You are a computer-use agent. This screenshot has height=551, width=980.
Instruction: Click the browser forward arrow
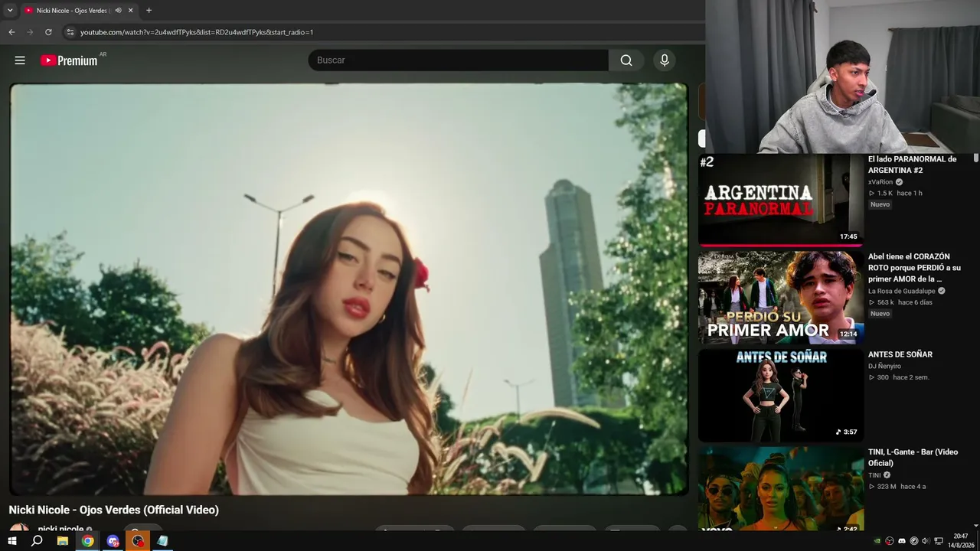pyautogui.click(x=30, y=32)
